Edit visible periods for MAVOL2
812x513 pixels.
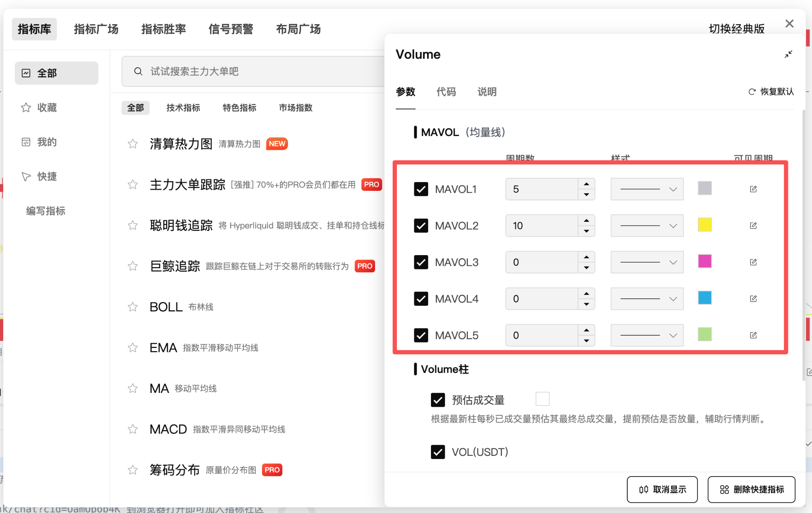pos(753,225)
